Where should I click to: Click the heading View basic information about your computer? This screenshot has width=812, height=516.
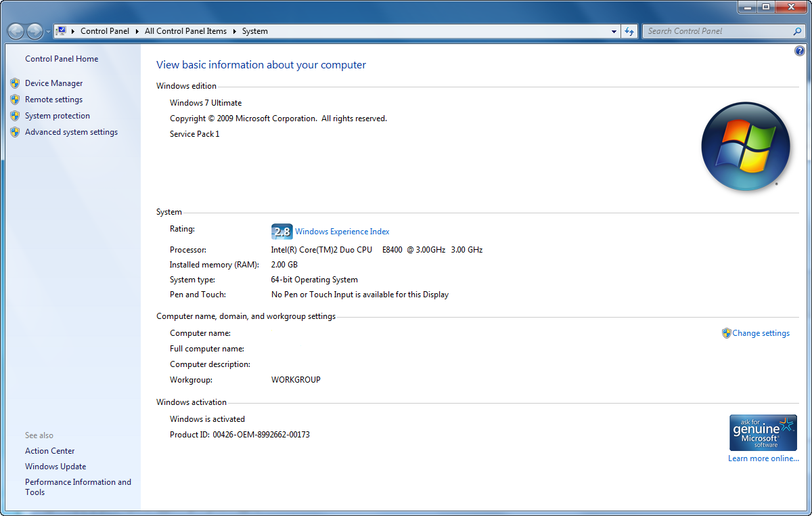click(x=261, y=65)
